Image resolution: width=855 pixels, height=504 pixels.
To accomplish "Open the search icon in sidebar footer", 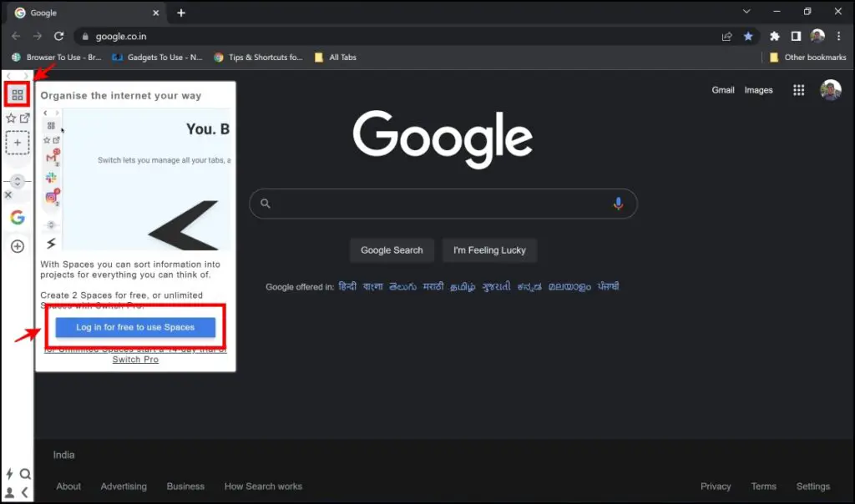I will pyautogui.click(x=26, y=473).
